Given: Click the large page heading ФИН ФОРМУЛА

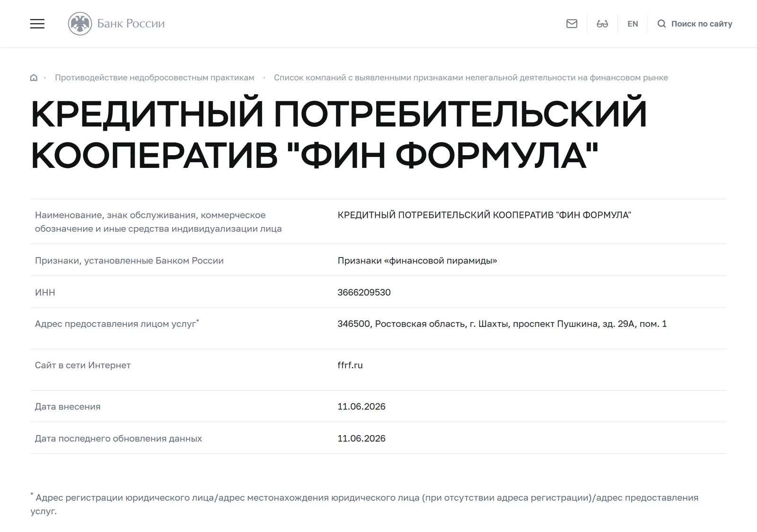Looking at the screenshot, I should 338,134.
